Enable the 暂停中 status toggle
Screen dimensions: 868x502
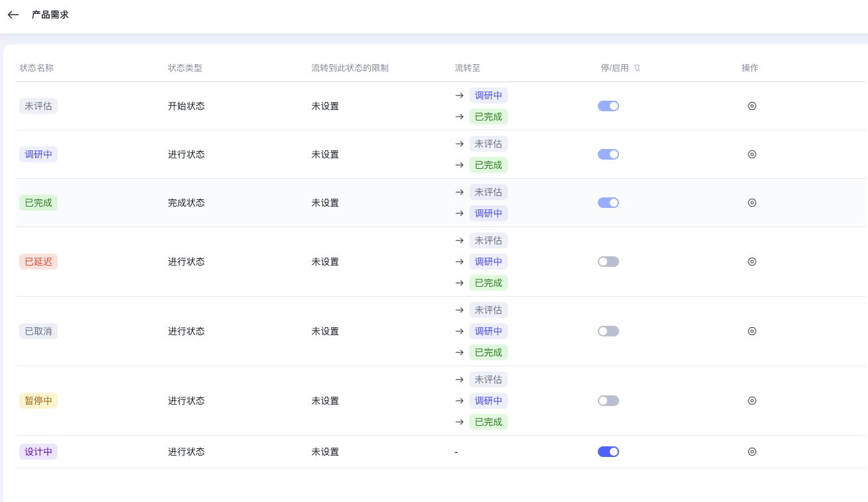[608, 401]
